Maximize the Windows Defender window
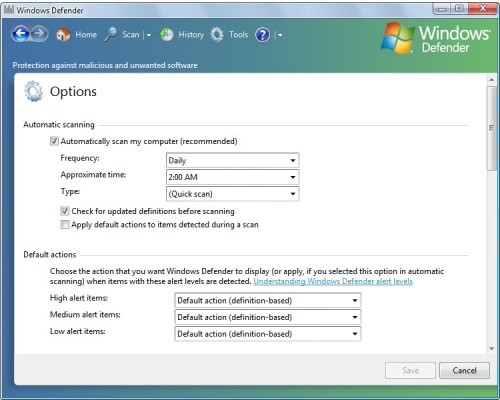Image resolution: width=500 pixels, height=400 pixels. 459,9
